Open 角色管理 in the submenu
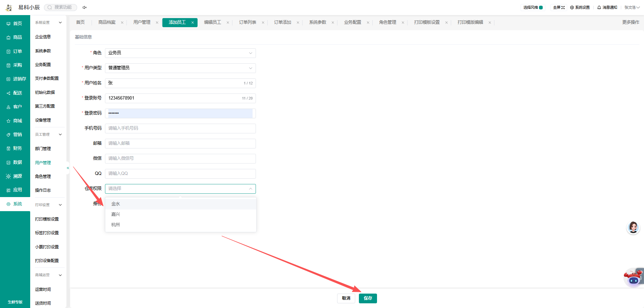This screenshot has width=644, height=308. (x=43, y=176)
